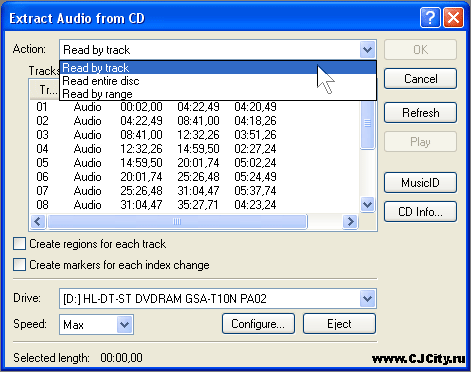Click the horizontal scrollbar thumb
The height and width of the screenshot is (372, 471).
(177, 221)
